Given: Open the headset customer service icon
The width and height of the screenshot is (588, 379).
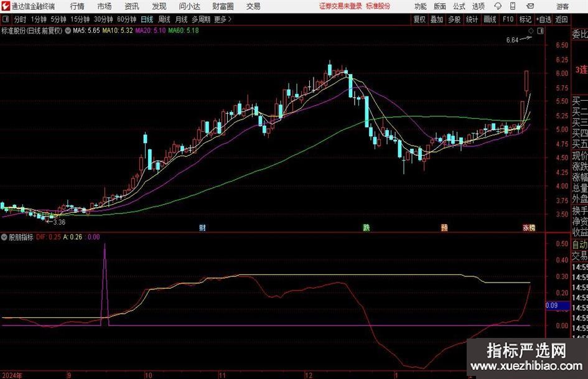Looking at the screenshot, I should (x=498, y=6).
